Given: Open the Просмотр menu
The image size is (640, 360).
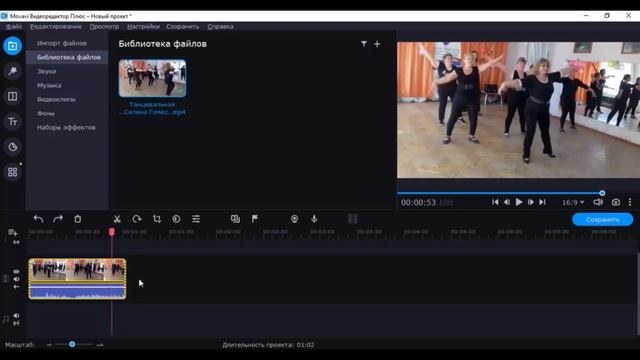Looking at the screenshot, I should tap(104, 27).
